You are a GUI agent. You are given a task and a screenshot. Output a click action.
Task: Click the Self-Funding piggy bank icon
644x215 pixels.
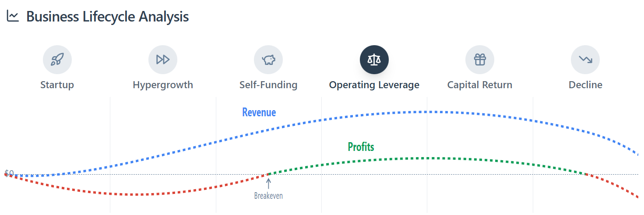[268, 60]
